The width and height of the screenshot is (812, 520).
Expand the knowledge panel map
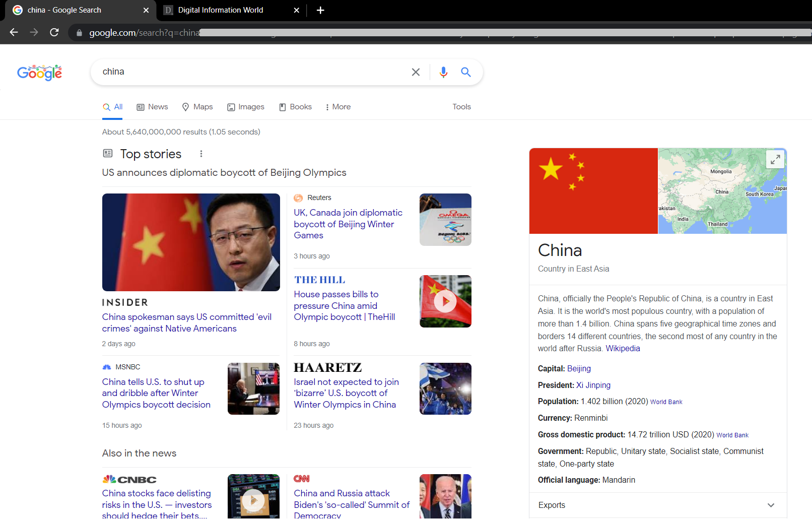(x=775, y=159)
